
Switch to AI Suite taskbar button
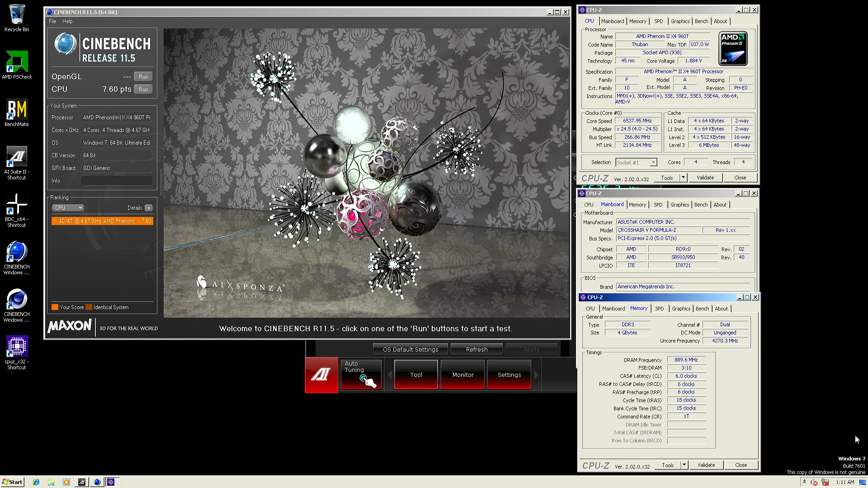[x=82, y=482]
